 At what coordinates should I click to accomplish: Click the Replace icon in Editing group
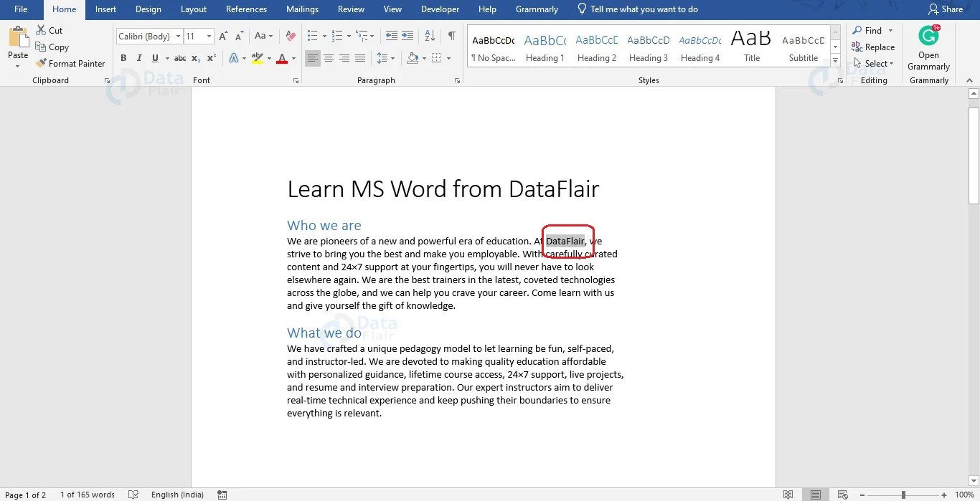[873, 47]
